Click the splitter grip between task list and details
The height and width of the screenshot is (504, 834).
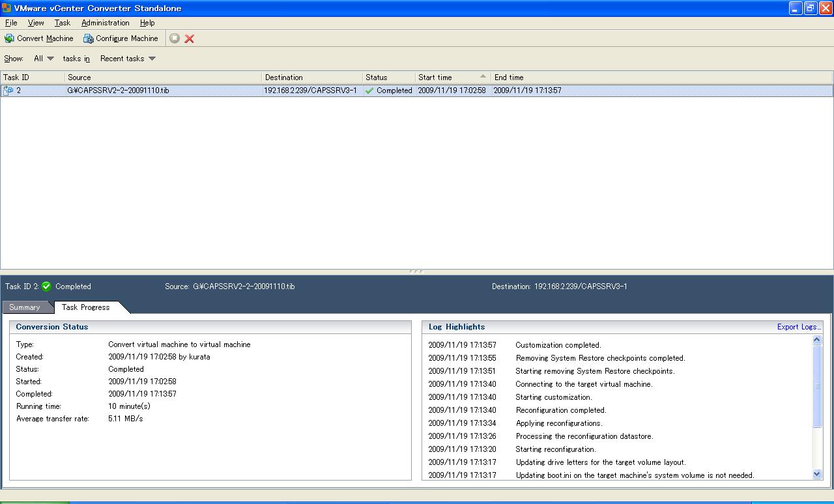(x=416, y=272)
